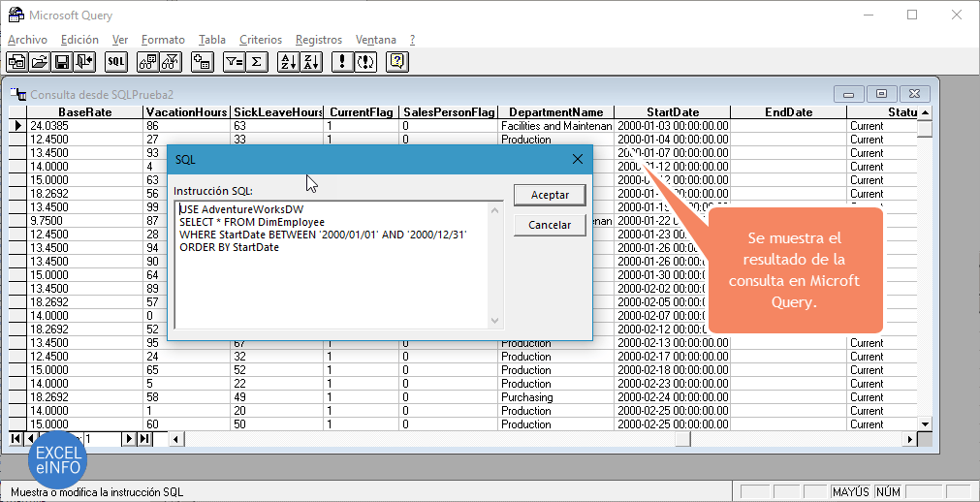Select the first row's record selector arrow
Image resolution: width=980 pixels, height=502 pixels.
(18, 126)
